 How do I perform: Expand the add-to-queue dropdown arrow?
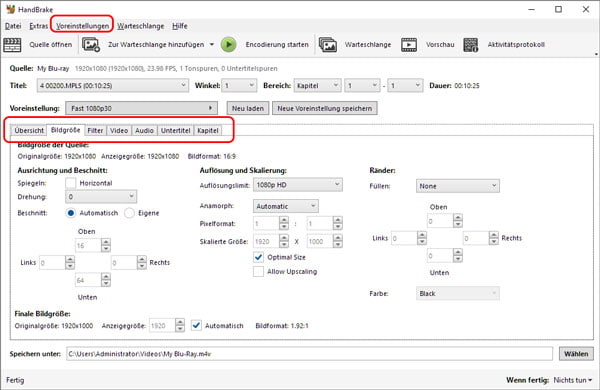(x=212, y=45)
